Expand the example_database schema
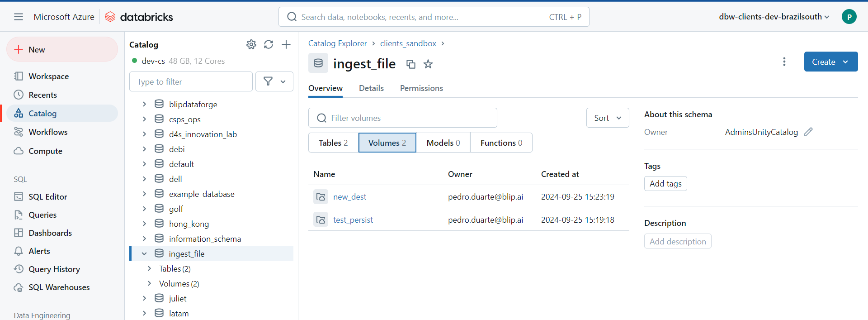868x320 pixels. pyautogui.click(x=144, y=194)
